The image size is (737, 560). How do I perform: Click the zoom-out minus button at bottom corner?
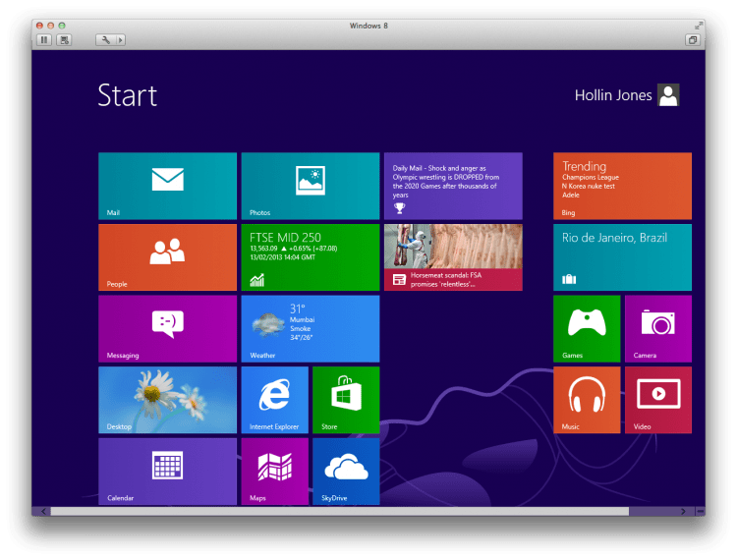[x=700, y=511]
